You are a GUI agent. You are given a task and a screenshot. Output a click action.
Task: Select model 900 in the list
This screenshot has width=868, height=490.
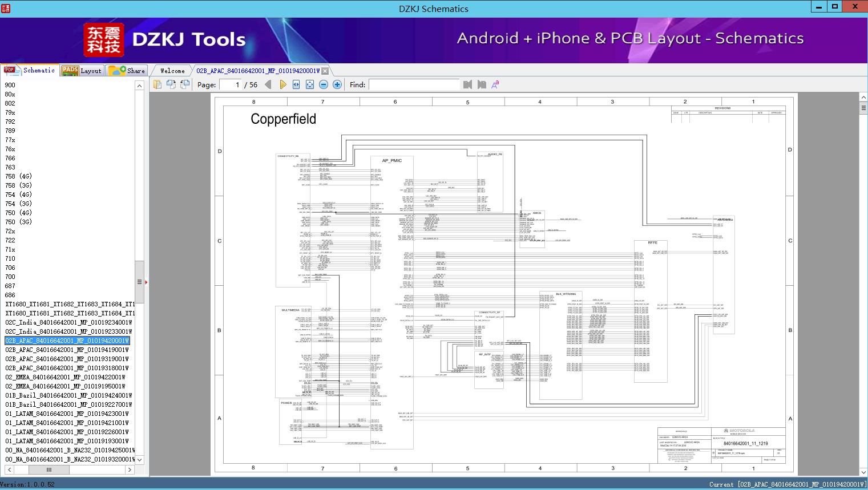point(10,85)
